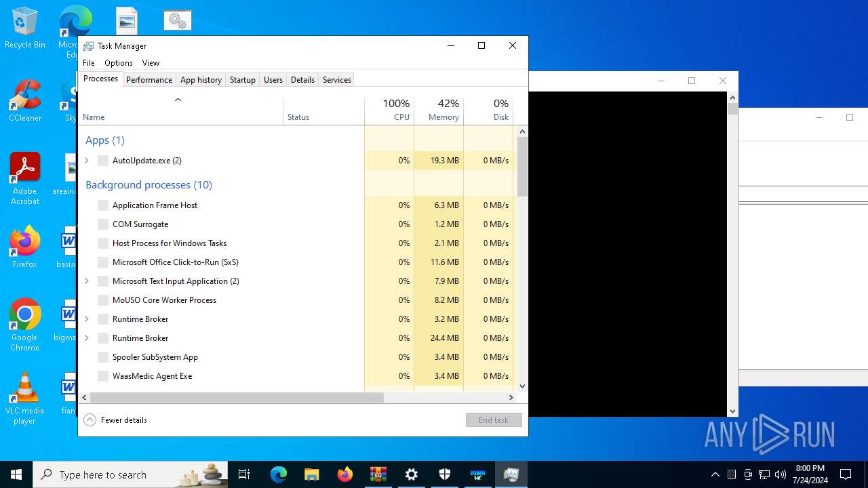The height and width of the screenshot is (488, 868).
Task: Click the Background processes (10) header
Action: (149, 185)
